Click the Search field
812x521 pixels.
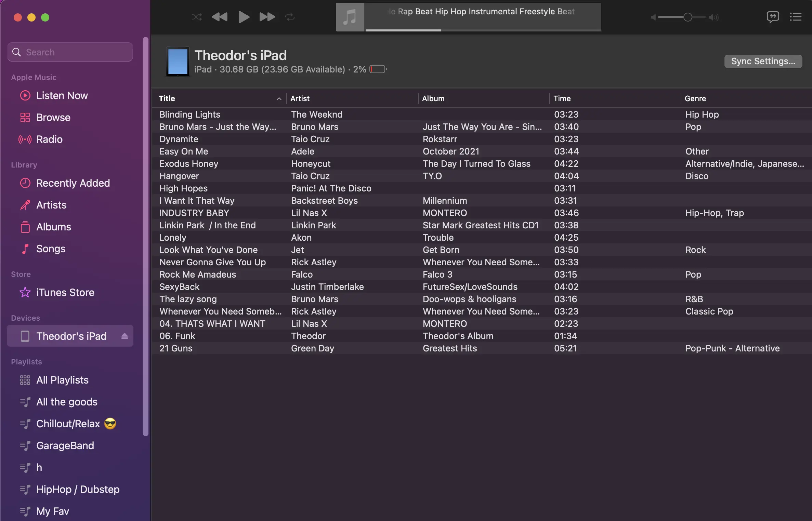pyautogui.click(x=70, y=52)
